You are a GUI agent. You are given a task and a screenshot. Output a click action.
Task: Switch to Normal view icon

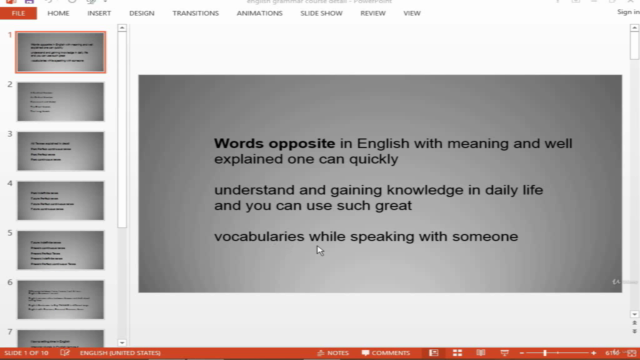(433, 353)
